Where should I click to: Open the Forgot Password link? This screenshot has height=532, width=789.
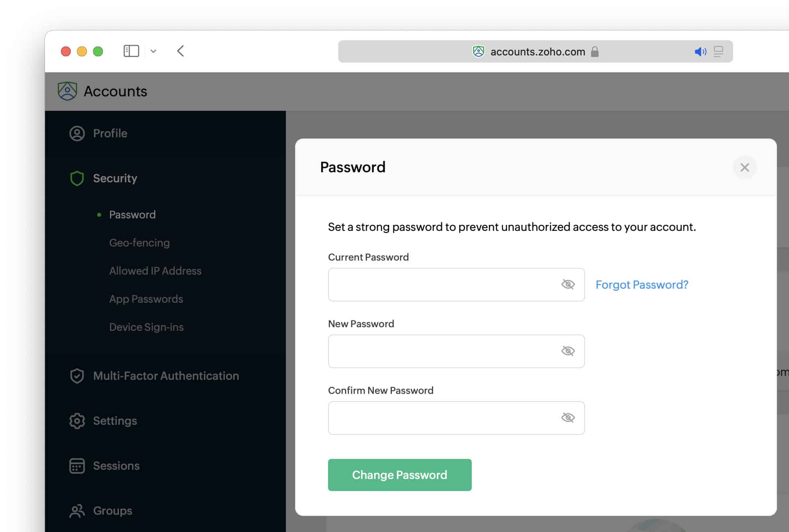[x=642, y=285]
